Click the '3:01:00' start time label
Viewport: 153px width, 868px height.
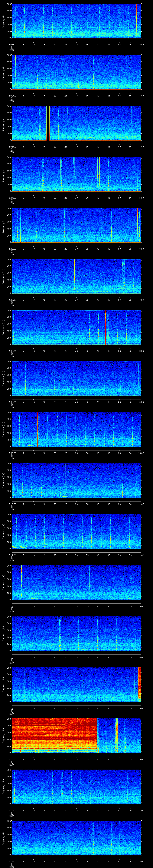click(x=12, y=44)
